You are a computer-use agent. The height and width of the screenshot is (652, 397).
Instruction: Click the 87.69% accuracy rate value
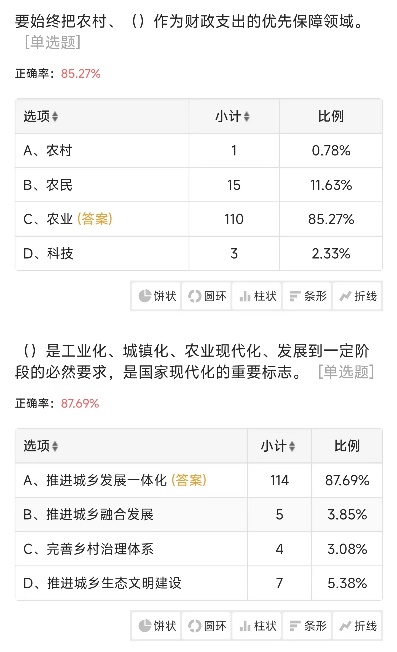80,404
